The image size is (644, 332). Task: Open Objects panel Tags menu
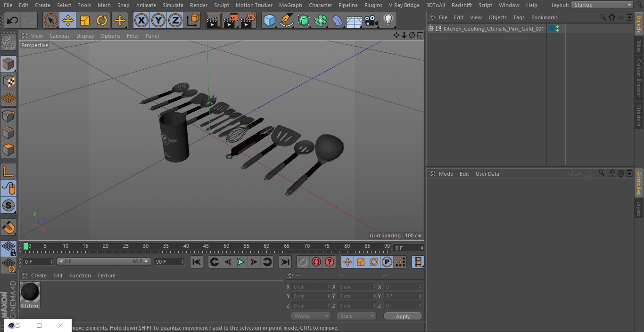click(x=519, y=17)
